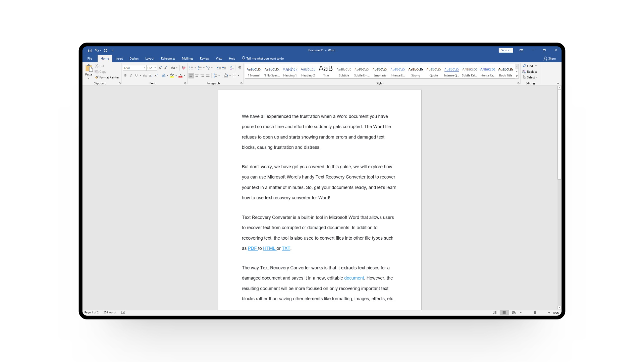
Task: Click the Clear All Formatting eraser icon
Action: [183, 68]
